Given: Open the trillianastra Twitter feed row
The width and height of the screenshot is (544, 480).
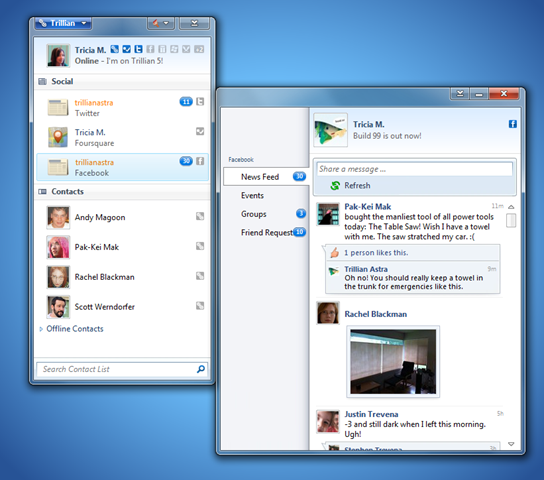Looking at the screenshot, I should click(x=122, y=108).
